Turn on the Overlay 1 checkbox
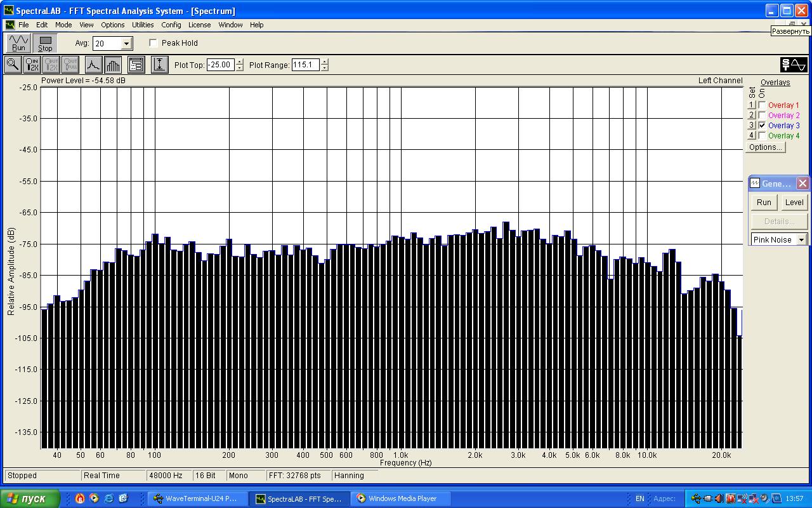The image size is (812, 508). 762,105
